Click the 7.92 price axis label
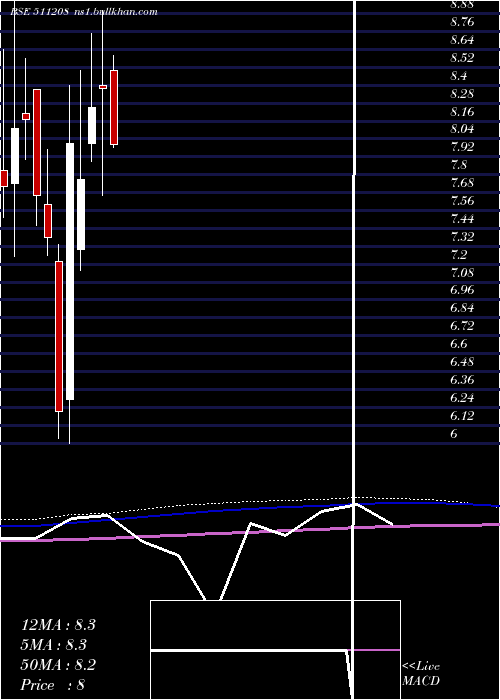Viewport: 500px width, 700px height. 462,147
